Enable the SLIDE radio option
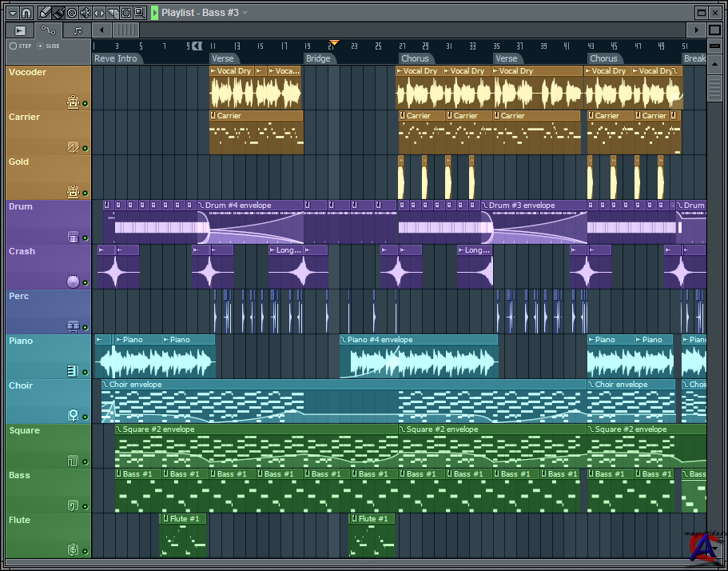This screenshot has width=728, height=571. pos(41,46)
